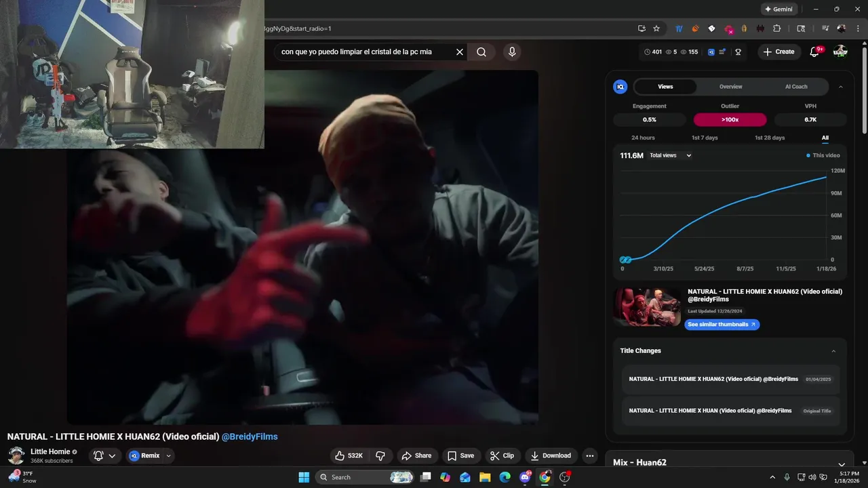The height and width of the screenshot is (488, 868).
Task: Open the notifications bell with 9+ badge
Action: [815, 52]
